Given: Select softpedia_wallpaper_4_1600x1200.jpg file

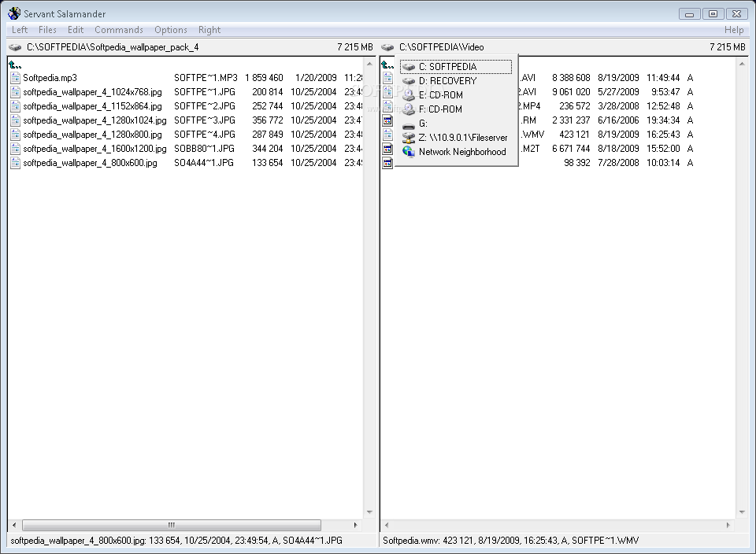Looking at the screenshot, I should [94, 149].
